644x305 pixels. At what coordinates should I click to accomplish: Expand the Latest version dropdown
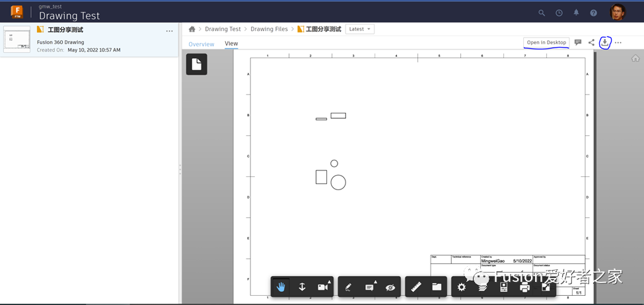coord(360,29)
